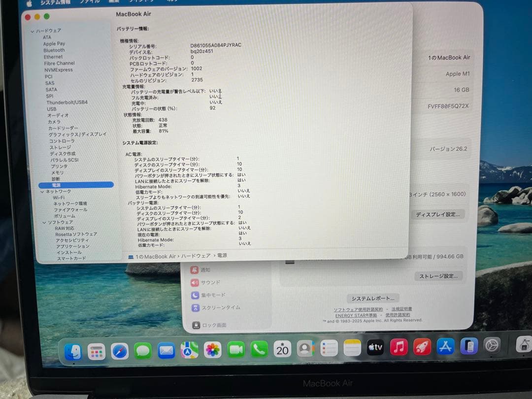Select Rosetta ソフトウェア in the sidebar
Screen dimensions: 532x399
[76, 234]
